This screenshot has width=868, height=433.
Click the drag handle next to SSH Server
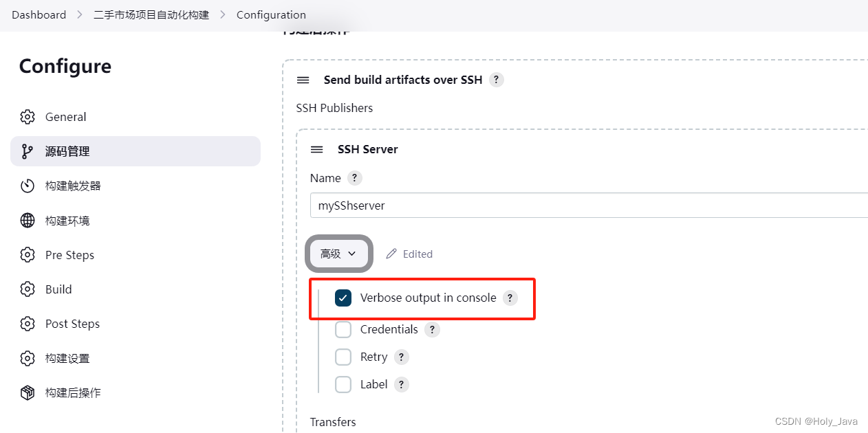(x=317, y=149)
